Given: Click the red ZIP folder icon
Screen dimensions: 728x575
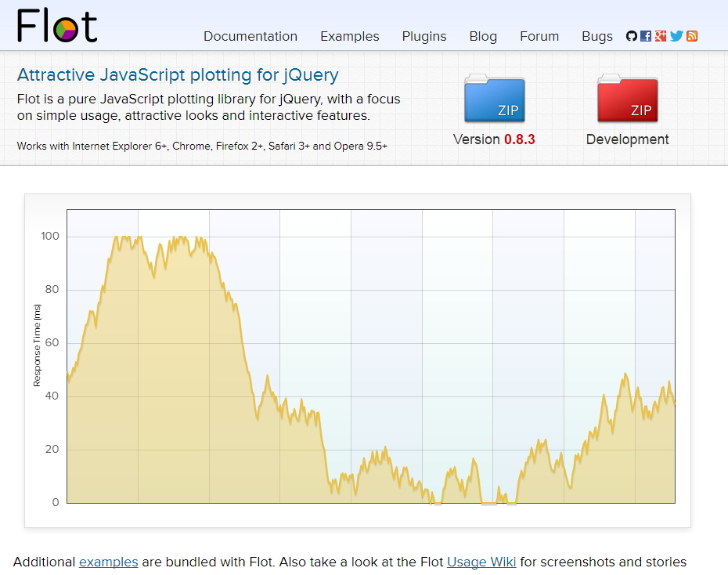Looking at the screenshot, I should pyautogui.click(x=627, y=99).
